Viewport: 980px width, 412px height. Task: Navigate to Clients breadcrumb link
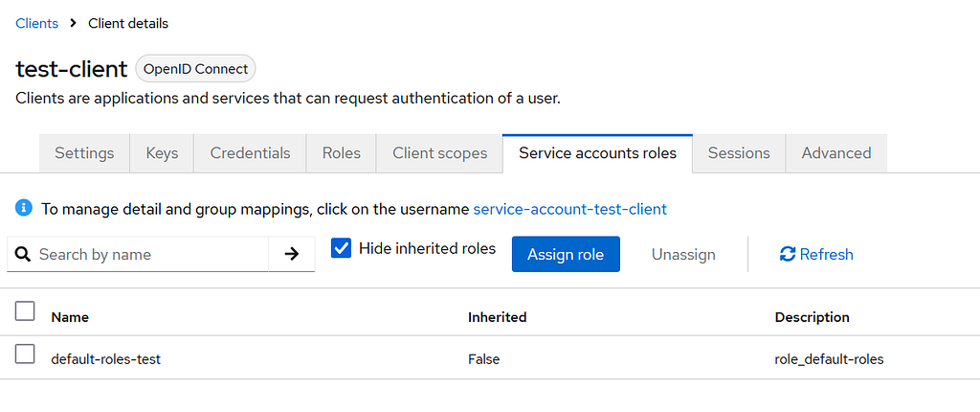(37, 24)
